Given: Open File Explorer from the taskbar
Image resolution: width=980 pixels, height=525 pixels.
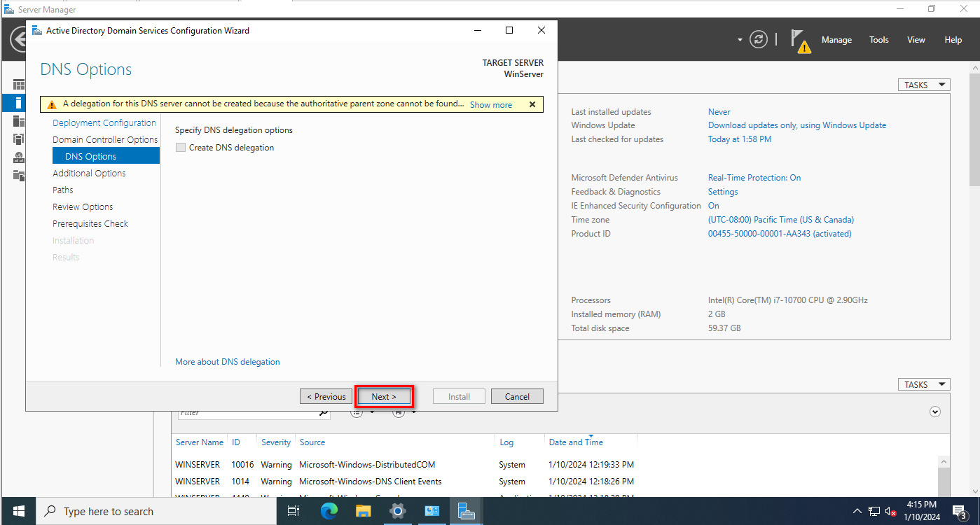Looking at the screenshot, I should click(x=363, y=512).
